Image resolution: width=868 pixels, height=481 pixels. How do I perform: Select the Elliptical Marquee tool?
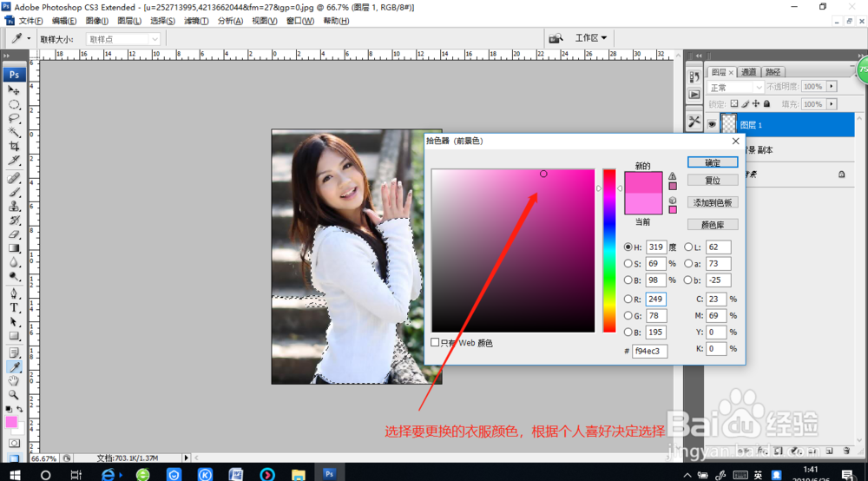tap(14, 104)
